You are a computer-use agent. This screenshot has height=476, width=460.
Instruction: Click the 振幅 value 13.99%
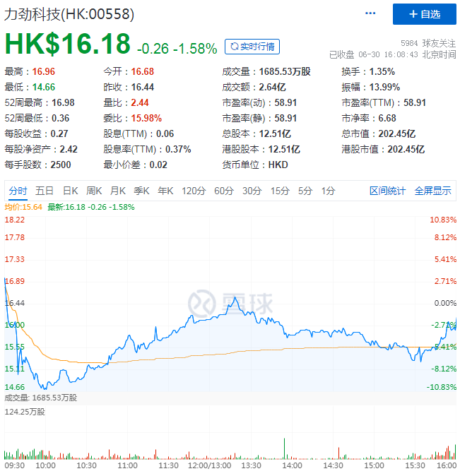tap(384, 87)
